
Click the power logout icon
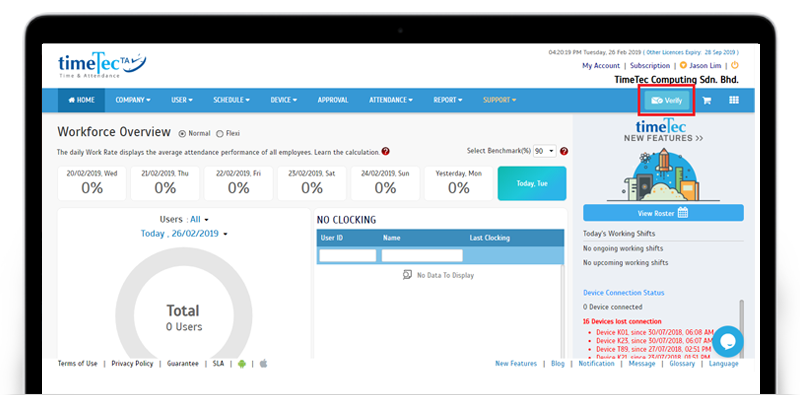click(x=735, y=65)
